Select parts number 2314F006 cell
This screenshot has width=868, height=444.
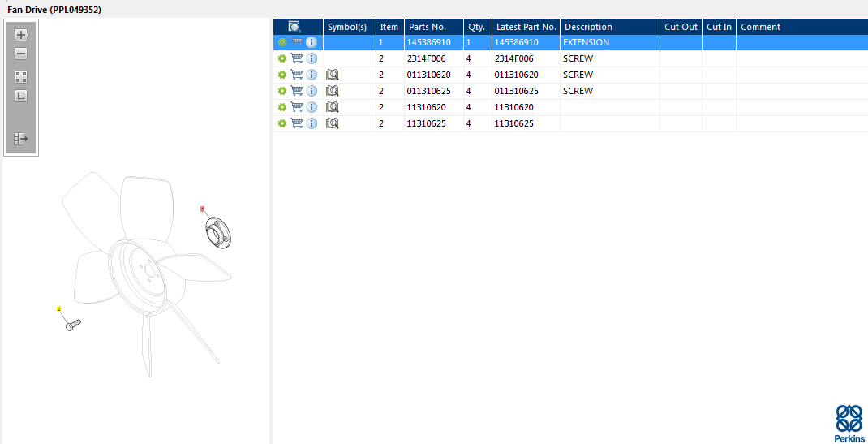(x=434, y=58)
